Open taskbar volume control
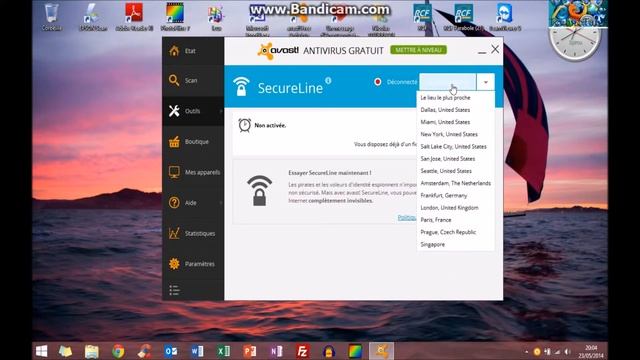 567,351
